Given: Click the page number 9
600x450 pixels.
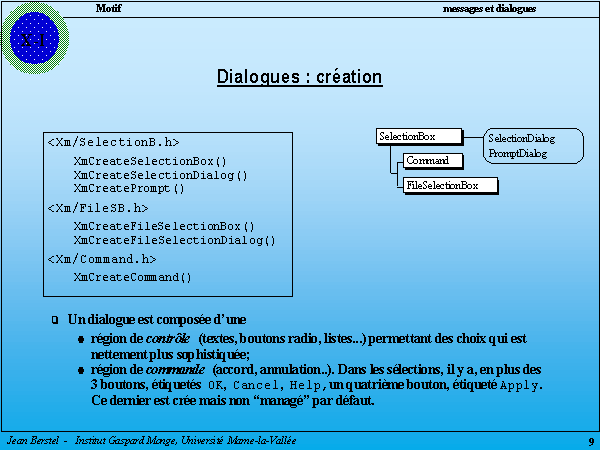Looking at the screenshot, I should pos(591,441).
